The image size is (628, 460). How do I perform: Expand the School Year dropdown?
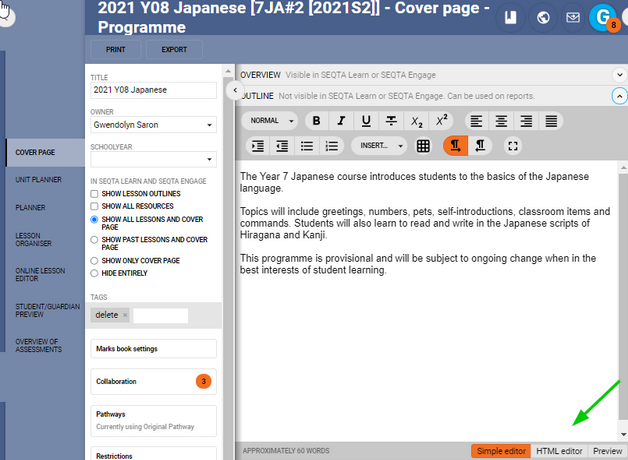click(x=153, y=158)
